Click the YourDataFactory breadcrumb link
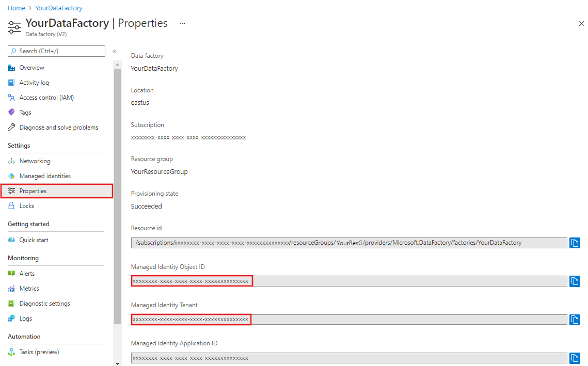The width and height of the screenshot is (588, 366). tap(59, 8)
